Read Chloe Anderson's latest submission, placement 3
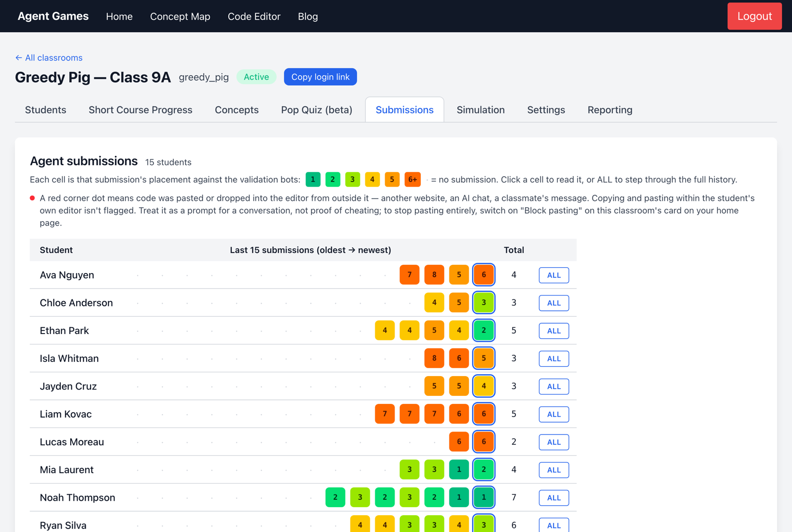Image resolution: width=792 pixels, height=532 pixels. point(484,302)
